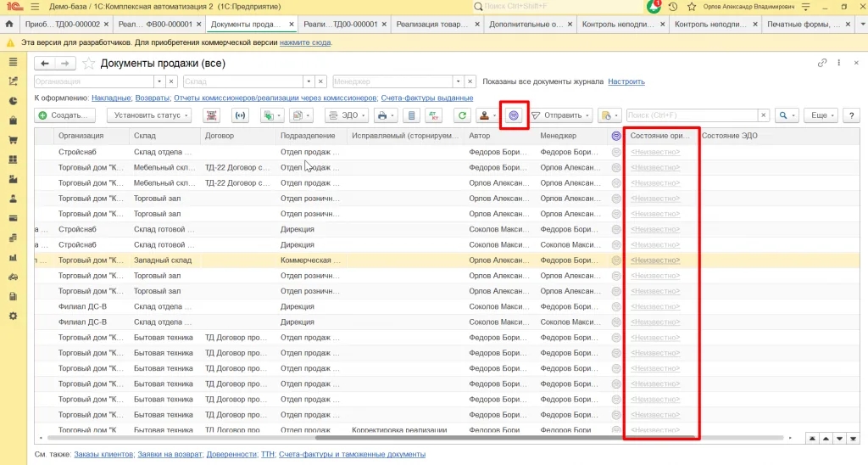Click the barcode scan toolbar icon

[211, 115]
